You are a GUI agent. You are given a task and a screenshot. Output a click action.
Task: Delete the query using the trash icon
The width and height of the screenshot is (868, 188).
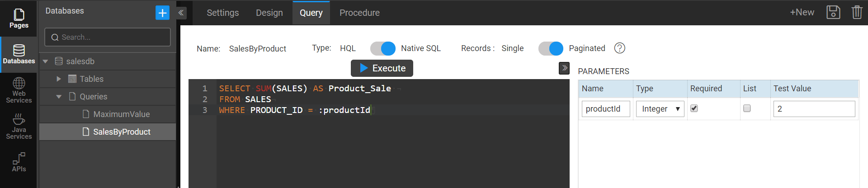(x=856, y=12)
